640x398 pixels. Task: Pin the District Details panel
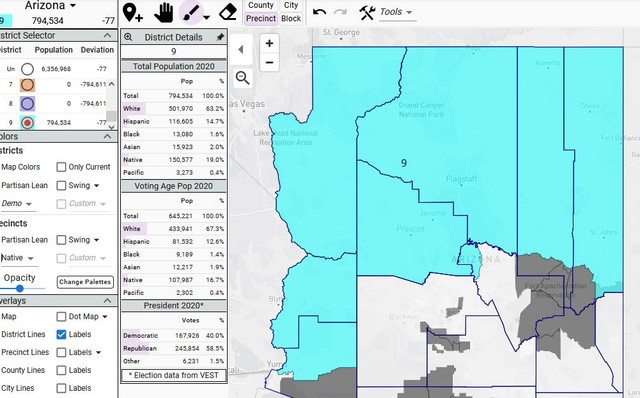point(220,37)
